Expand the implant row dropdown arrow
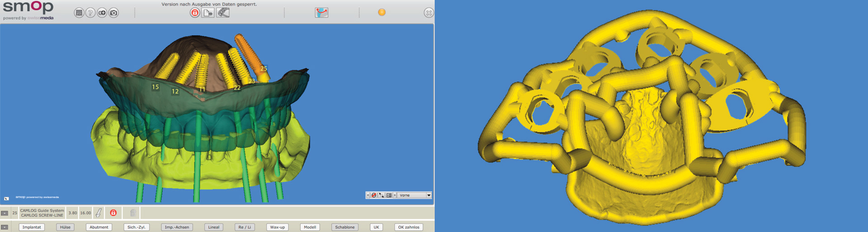The image size is (868, 232). [x=5, y=213]
